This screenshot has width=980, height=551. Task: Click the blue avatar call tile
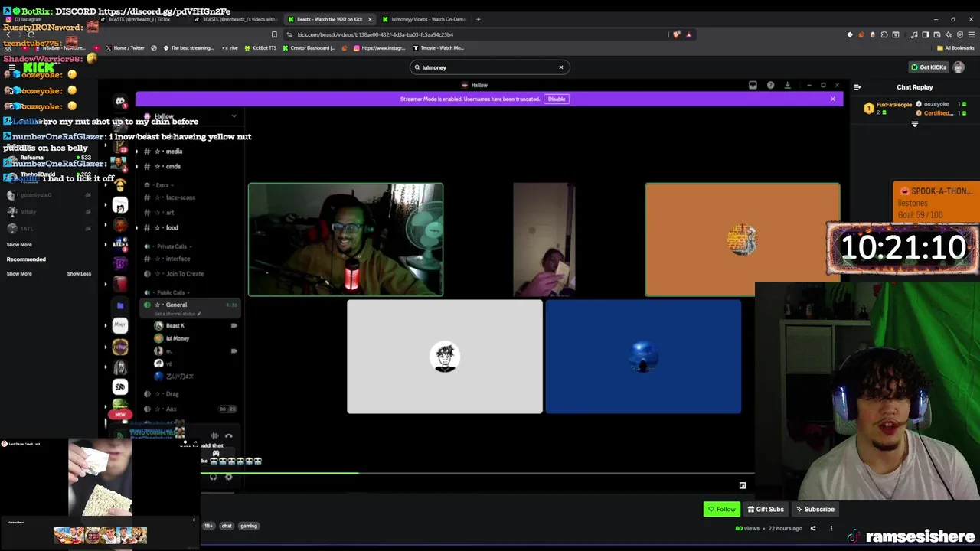click(x=643, y=357)
